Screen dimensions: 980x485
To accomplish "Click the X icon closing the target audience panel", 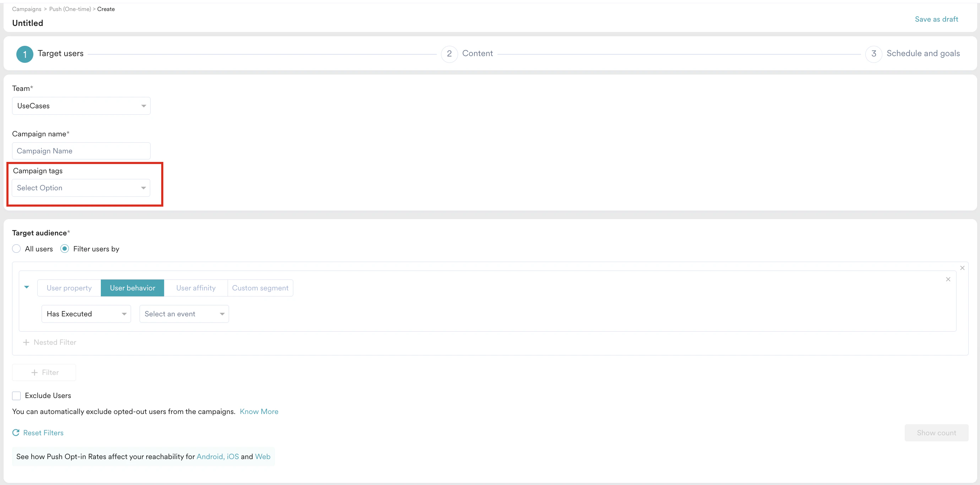I will coord(963,268).
